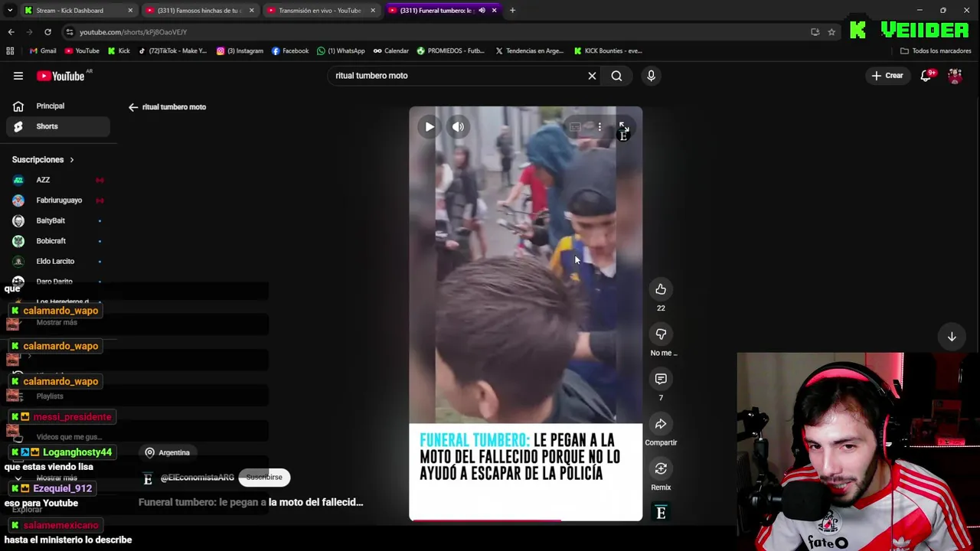Click the address bar URL
The image size is (980, 551).
point(133,32)
